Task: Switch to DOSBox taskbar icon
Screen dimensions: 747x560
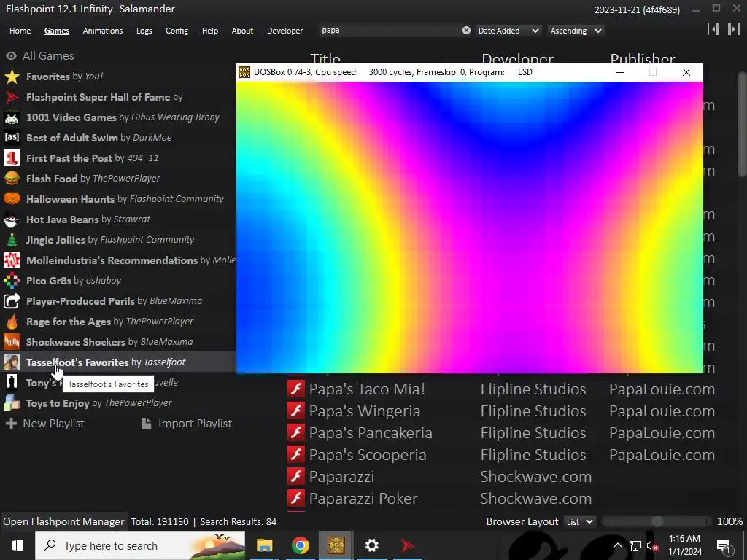Action: point(336,545)
